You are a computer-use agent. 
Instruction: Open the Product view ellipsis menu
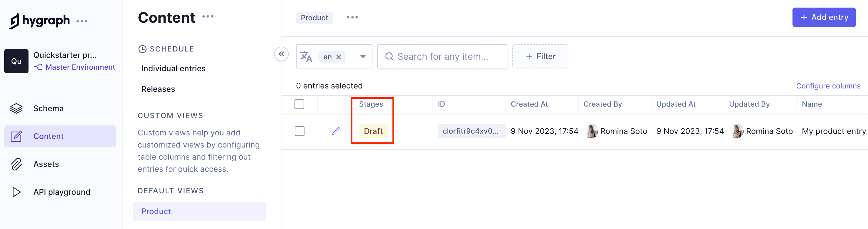[x=352, y=18]
